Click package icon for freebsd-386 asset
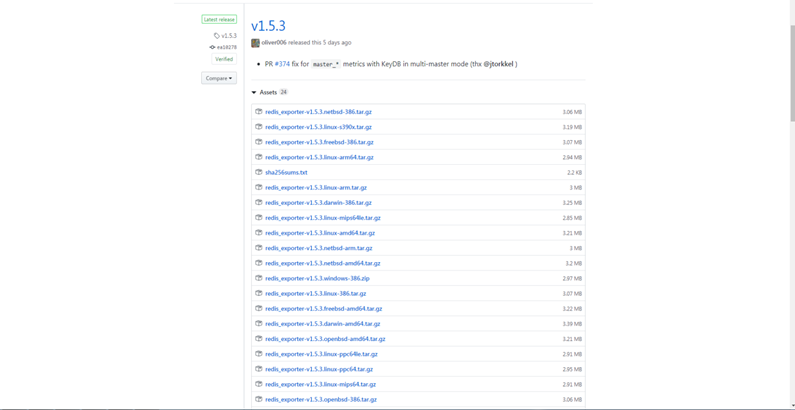 tap(259, 142)
